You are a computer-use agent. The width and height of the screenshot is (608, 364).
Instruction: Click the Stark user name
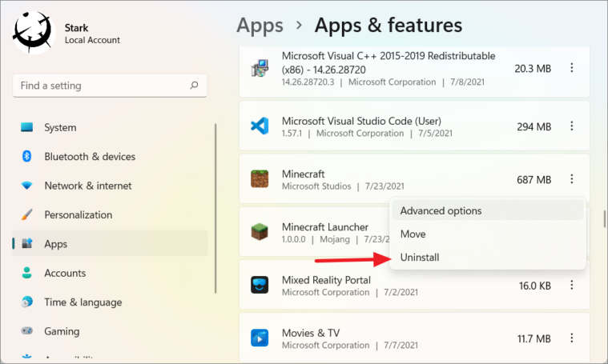tap(76, 28)
